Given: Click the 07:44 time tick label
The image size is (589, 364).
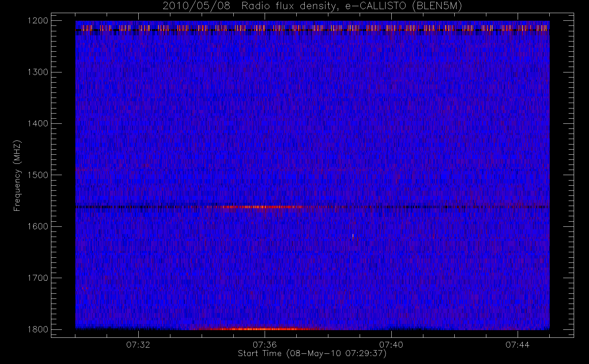Looking at the screenshot, I should pos(517,344).
